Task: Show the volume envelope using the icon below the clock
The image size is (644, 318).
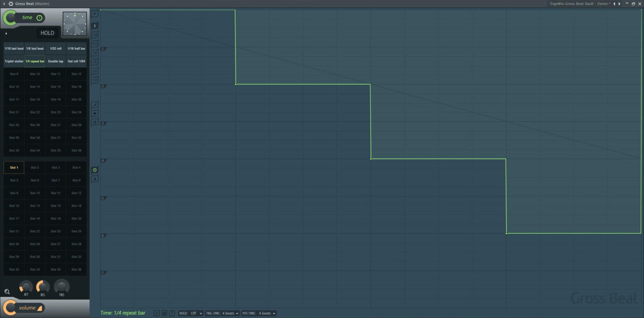Action: [95, 179]
